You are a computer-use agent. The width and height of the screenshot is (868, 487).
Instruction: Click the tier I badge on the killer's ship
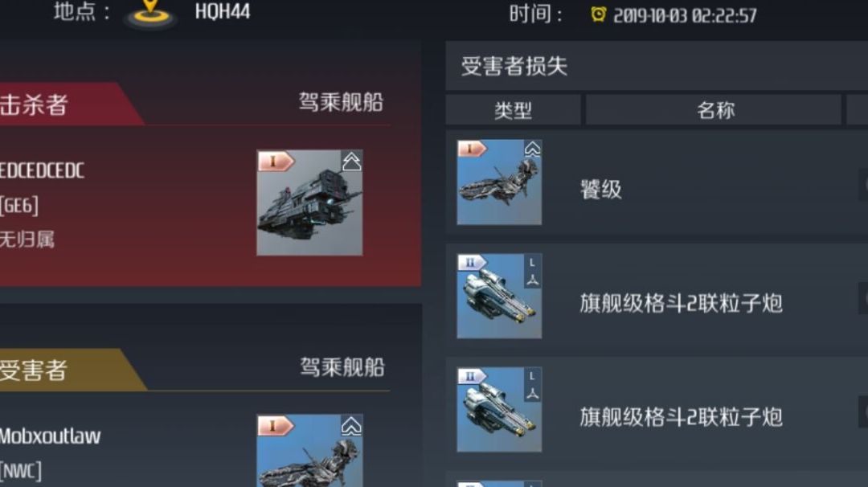click(x=275, y=162)
